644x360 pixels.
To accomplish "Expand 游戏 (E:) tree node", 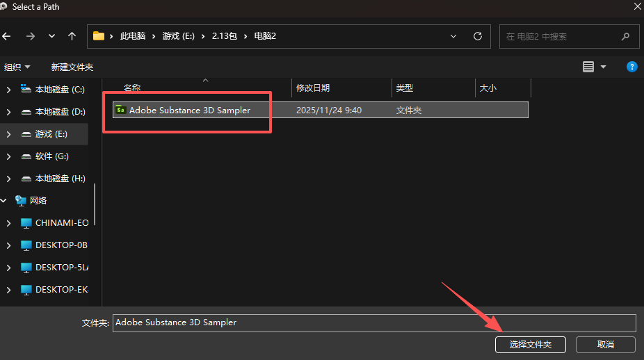I will [x=8, y=134].
